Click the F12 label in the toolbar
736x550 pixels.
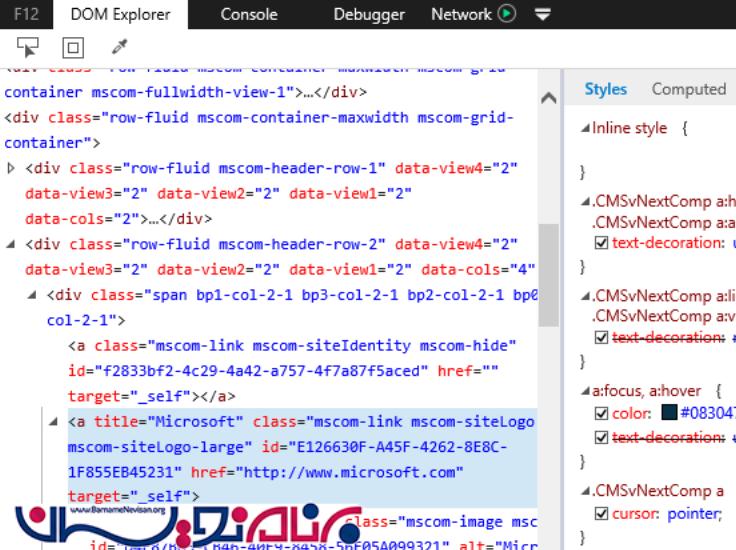coord(26,14)
